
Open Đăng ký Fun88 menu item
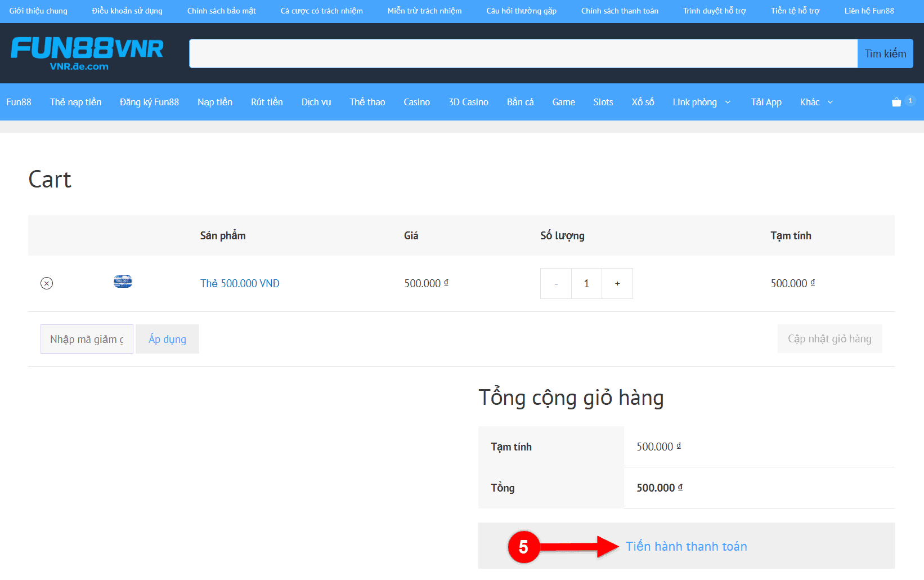149,102
